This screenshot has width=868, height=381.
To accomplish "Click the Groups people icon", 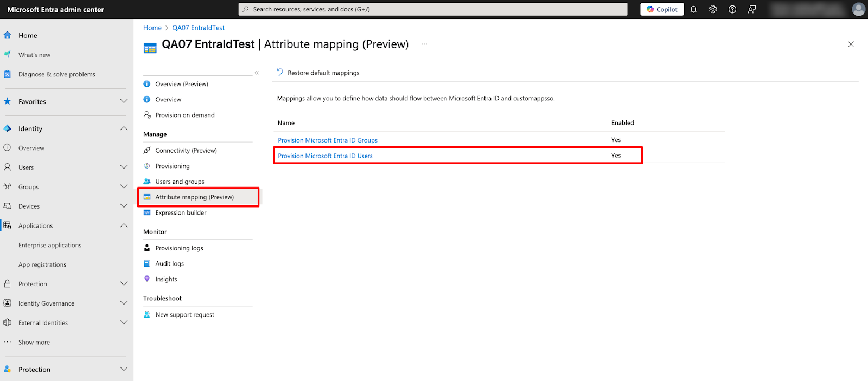I will (8, 187).
